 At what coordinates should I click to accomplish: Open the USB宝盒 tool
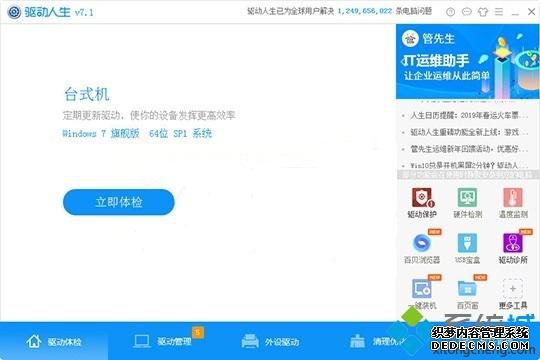467,248
